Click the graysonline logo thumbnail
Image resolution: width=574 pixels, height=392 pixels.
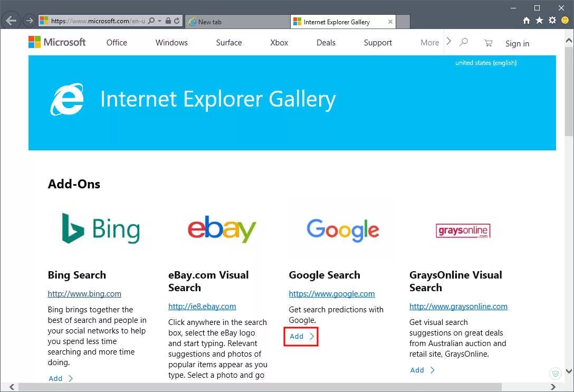click(x=463, y=231)
